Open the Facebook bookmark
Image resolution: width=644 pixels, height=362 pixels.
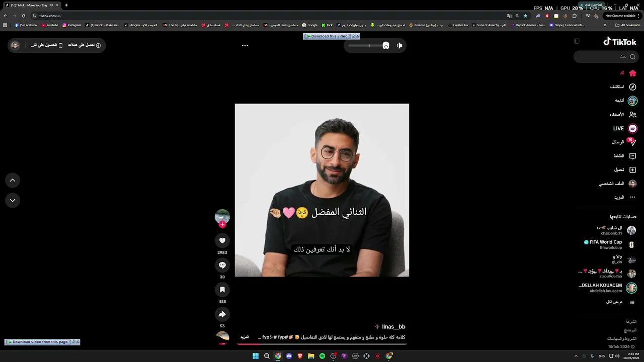click(x=26, y=25)
